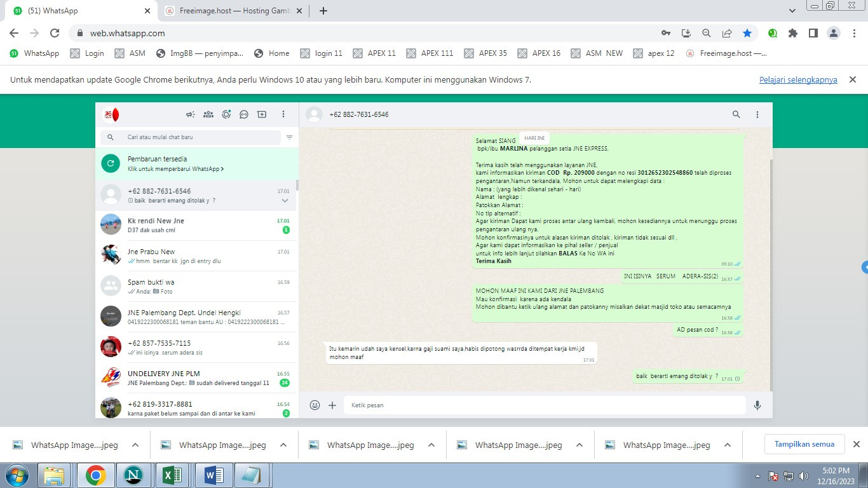Open the APEX 111 bookmark
Viewport: 868px width, 488px height.
[430, 53]
